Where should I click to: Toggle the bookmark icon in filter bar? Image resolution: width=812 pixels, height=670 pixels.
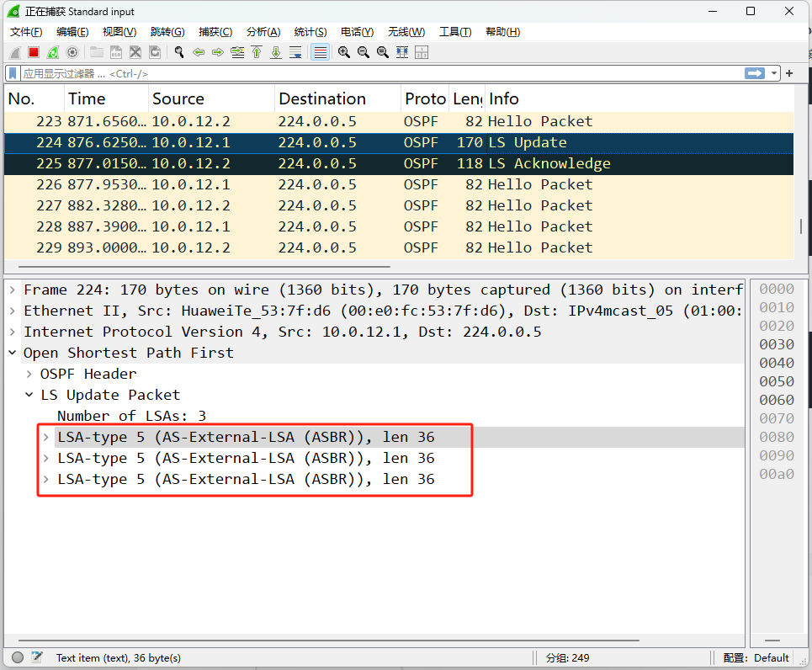(x=12, y=72)
